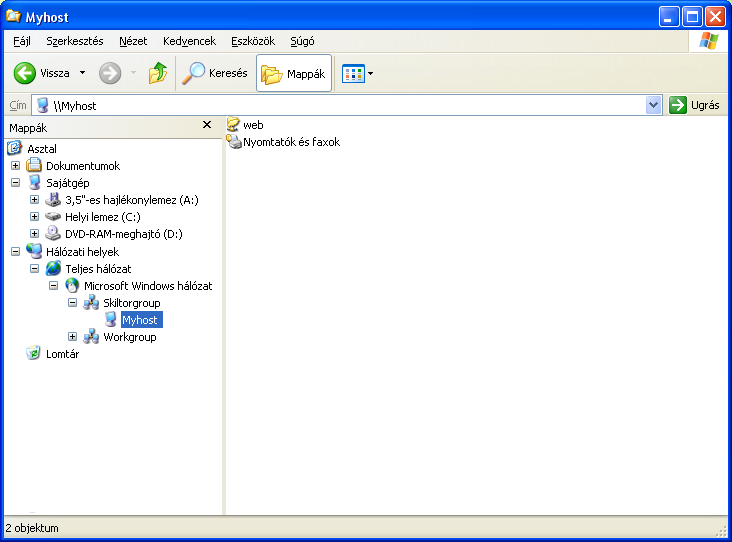Select Nyomtatók és faxok printer icon
The height and width of the screenshot is (542, 732).
pos(234,141)
